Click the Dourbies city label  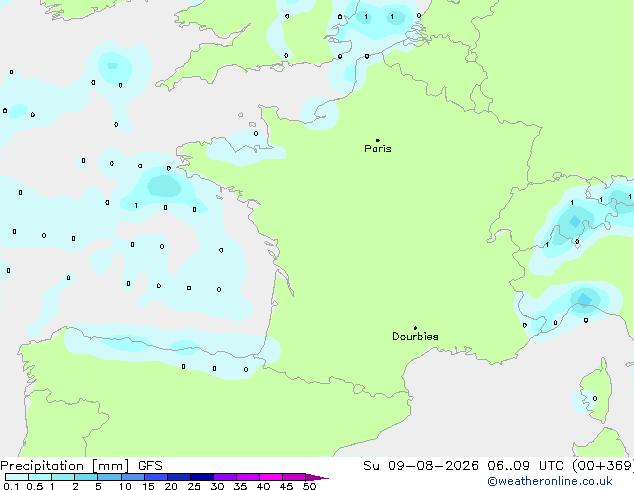[415, 336]
